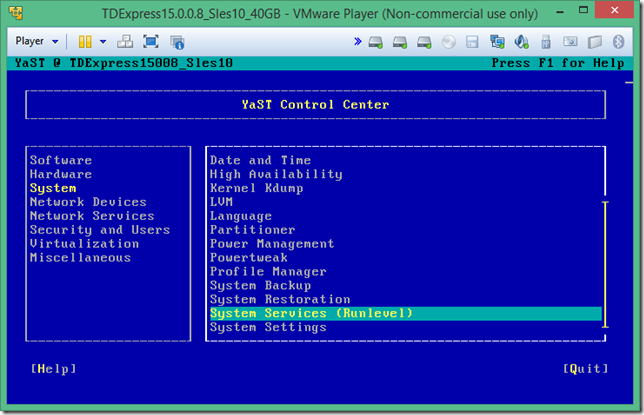
Task: Open Power Management module
Action: (272, 244)
